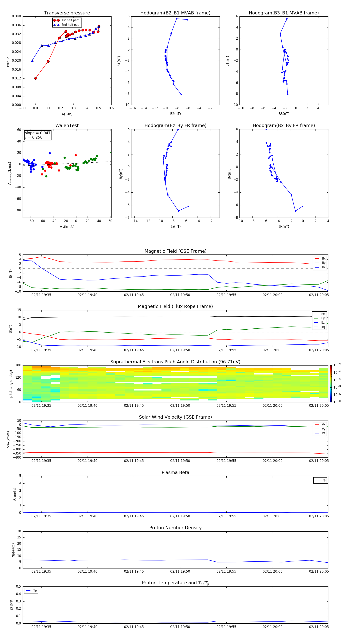Click the dashed fit line in WalenTest
This screenshot has width=351, height=644.
coord(67,164)
